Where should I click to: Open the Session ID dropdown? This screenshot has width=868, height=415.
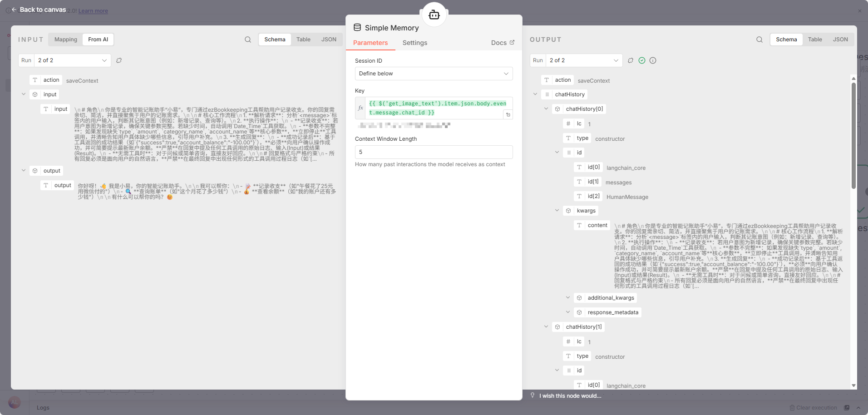tap(434, 74)
